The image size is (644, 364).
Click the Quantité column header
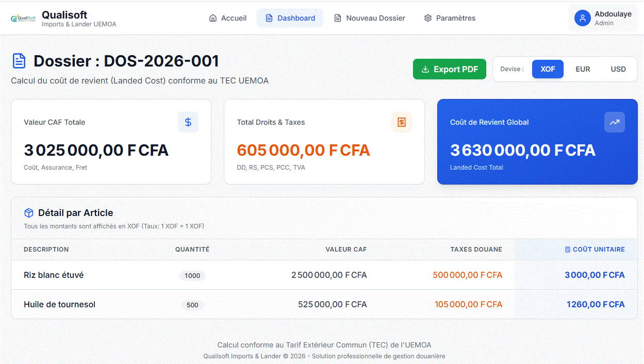[192, 250]
